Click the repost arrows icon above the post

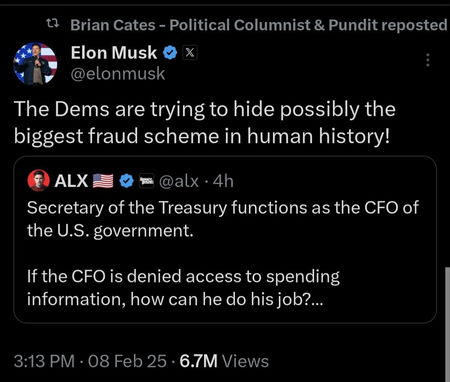point(53,23)
